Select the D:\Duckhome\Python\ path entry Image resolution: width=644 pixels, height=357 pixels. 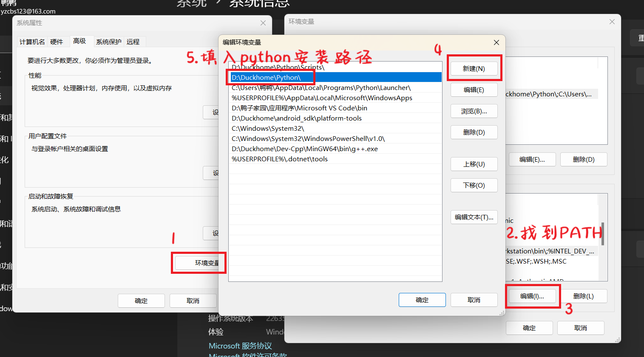click(x=335, y=77)
